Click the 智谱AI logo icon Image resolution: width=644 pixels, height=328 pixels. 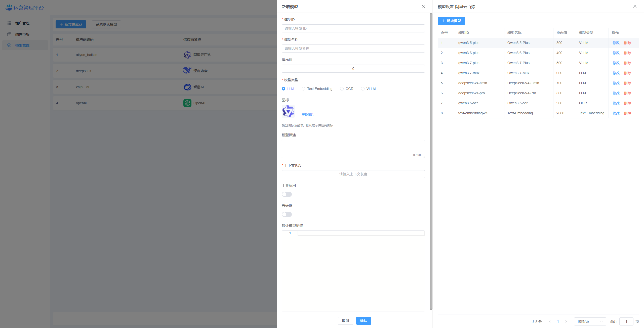(x=187, y=87)
